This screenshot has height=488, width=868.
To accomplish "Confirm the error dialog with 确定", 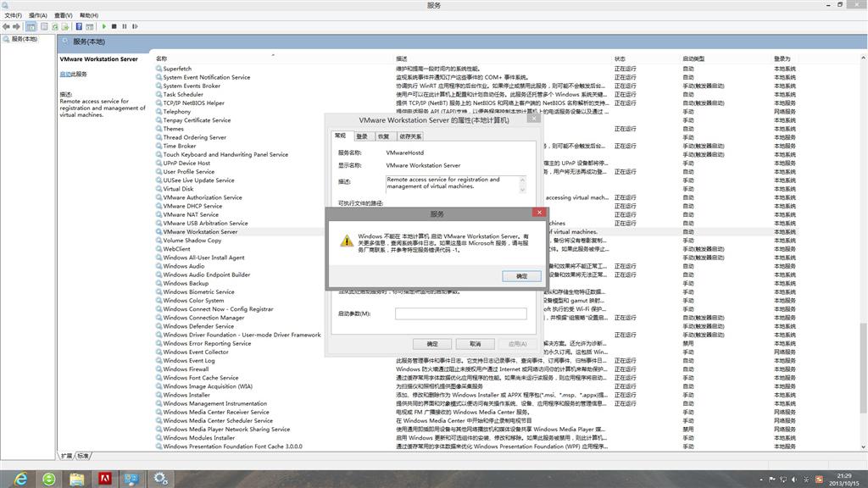I will click(521, 276).
